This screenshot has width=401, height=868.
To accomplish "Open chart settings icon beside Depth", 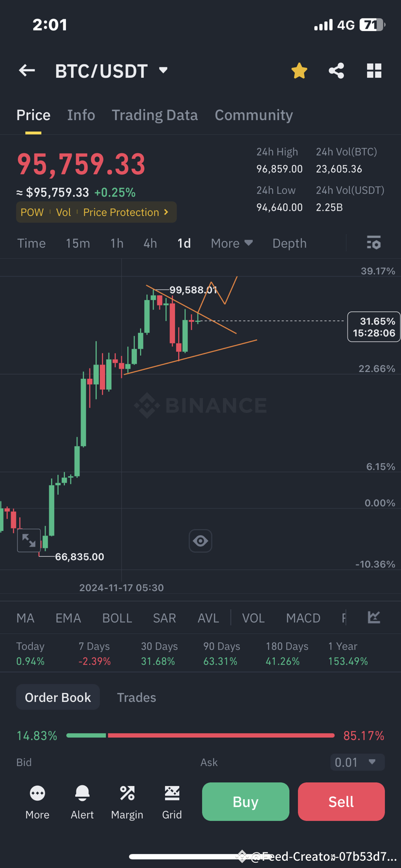I will [373, 243].
